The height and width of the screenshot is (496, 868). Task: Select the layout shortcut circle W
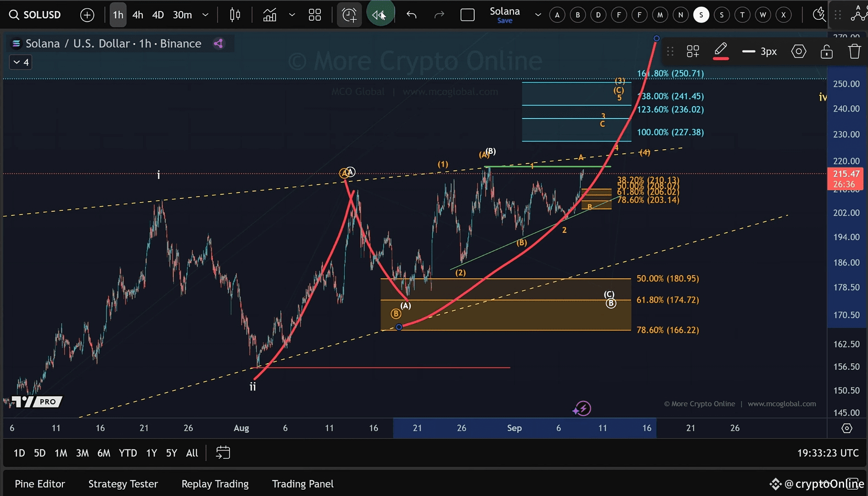click(x=763, y=15)
